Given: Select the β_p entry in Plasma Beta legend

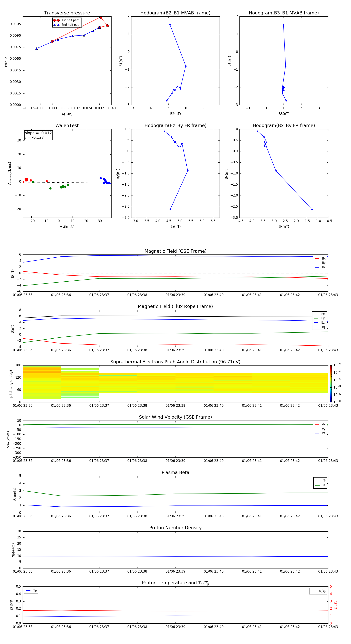Looking at the screenshot, I should (x=320, y=480).
